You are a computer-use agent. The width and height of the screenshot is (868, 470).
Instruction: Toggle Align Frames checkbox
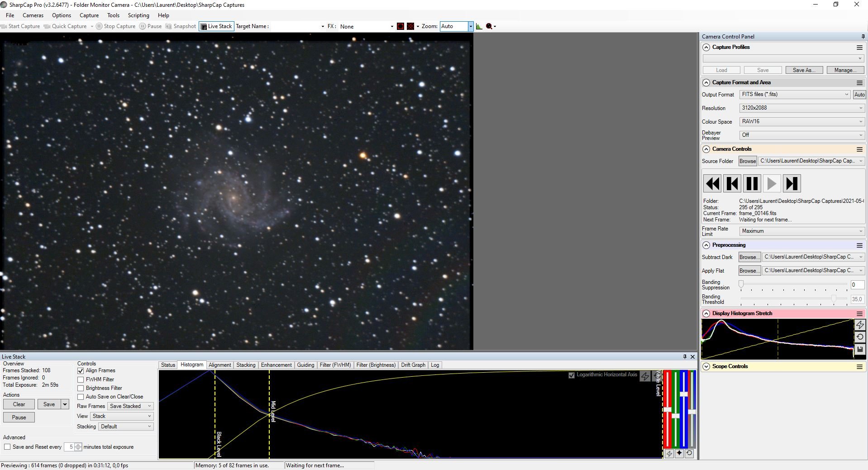click(81, 371)
